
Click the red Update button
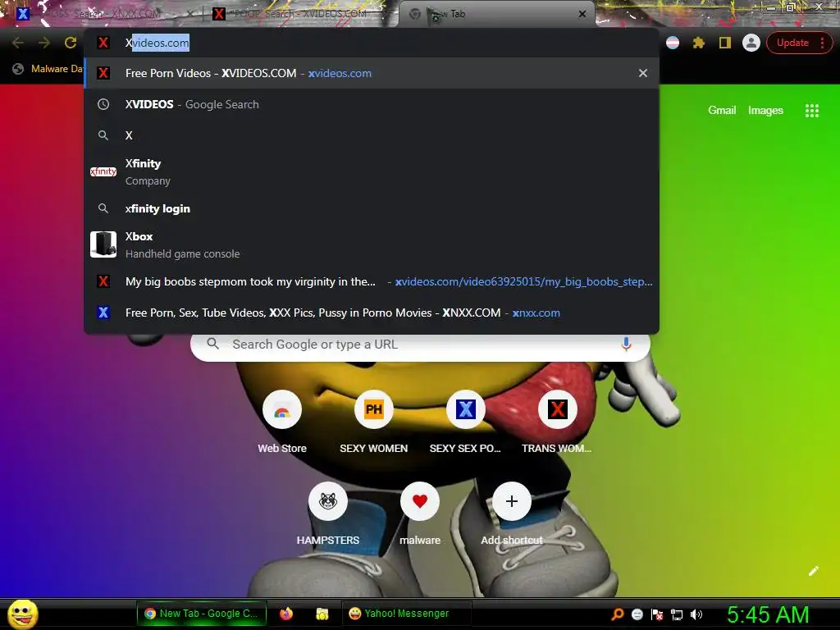point(793,43)
